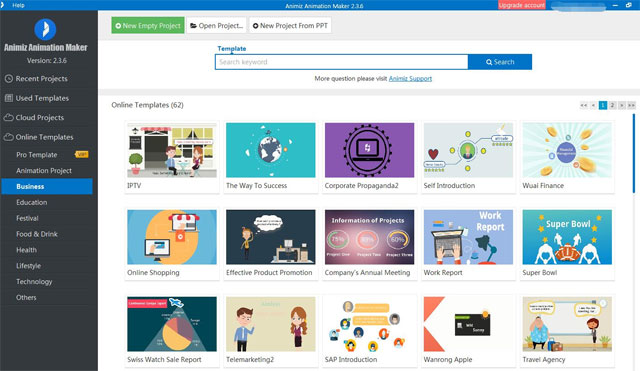Open the Wanrong Apple template
The width and height of the screenshot is (640, 371).
click(468, 324)
